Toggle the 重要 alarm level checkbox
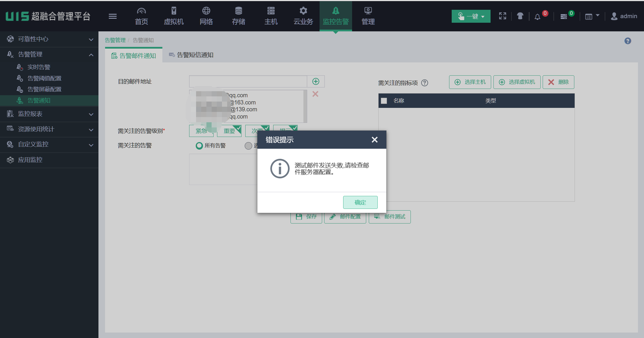Image resolution: width=644 pixels, height=338 pixels. (x=229, y=131)
